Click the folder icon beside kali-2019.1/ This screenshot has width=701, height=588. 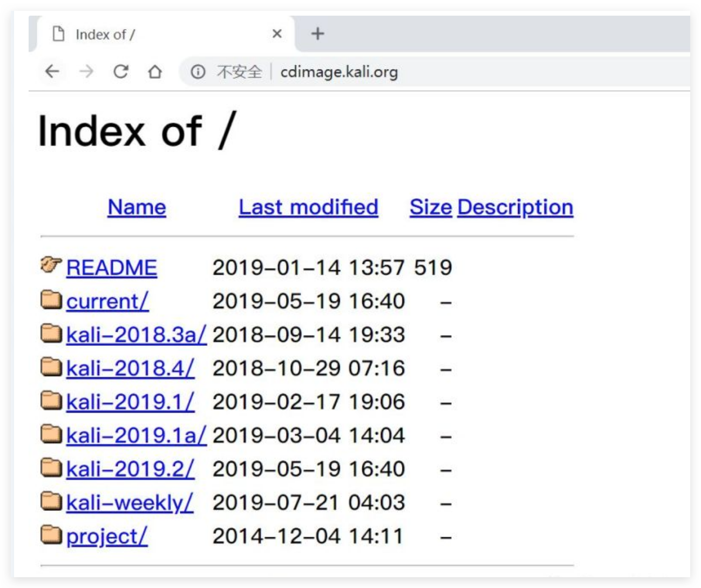pyautogui.click(x=51, y=400)
